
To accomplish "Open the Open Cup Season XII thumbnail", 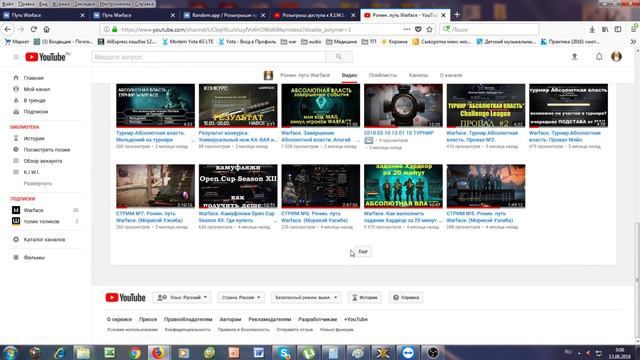I will tap(238, 186).
